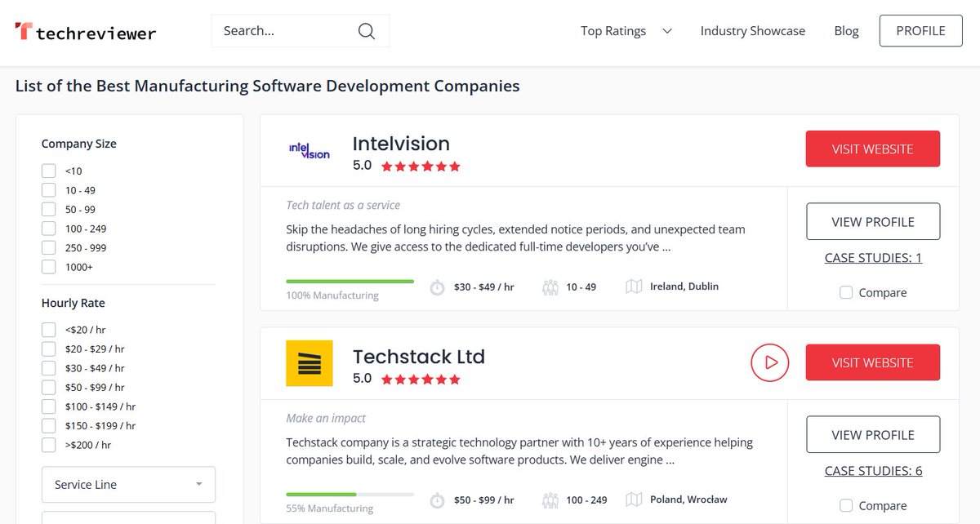Viewport: 980px width, 524px height.
Task: Open CASE STUDIES: 6 link
Action: (x=873, y=471)
